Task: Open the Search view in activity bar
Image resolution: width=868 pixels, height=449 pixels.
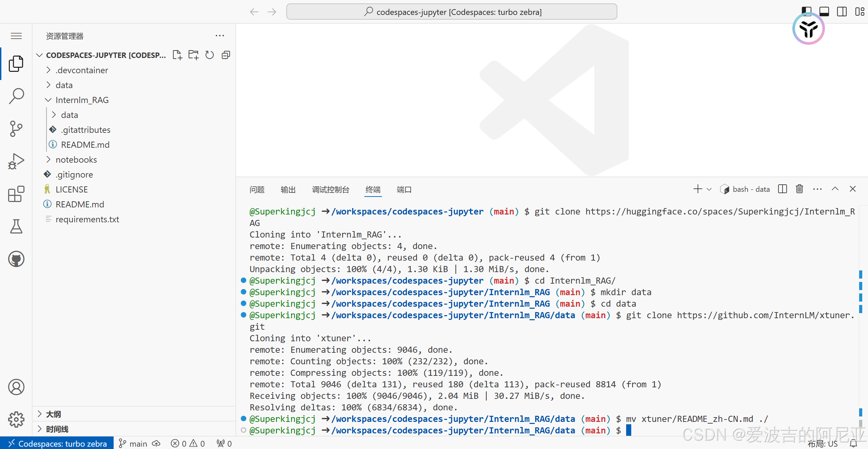Action: click(16, 96)
